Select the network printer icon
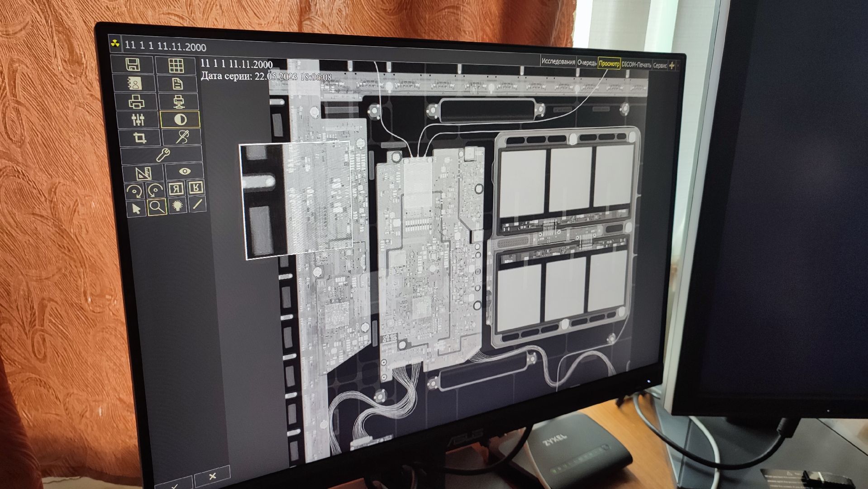 click(x=179, y=102)
